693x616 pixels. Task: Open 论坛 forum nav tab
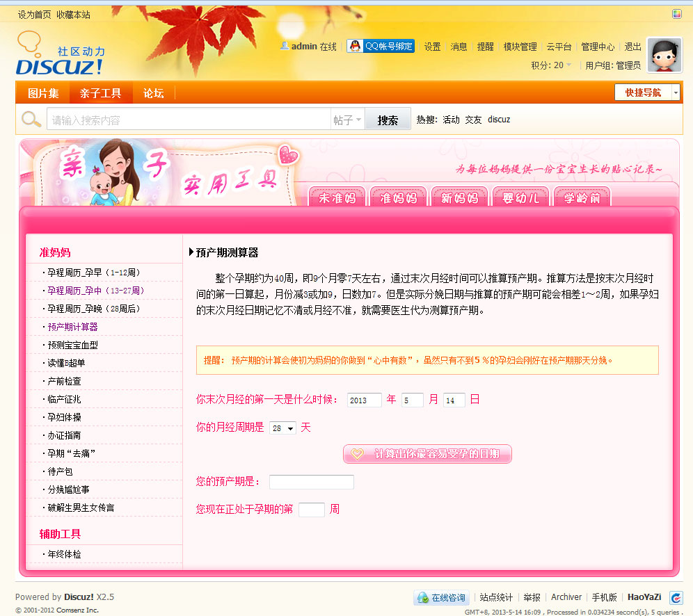pos(153,92)
